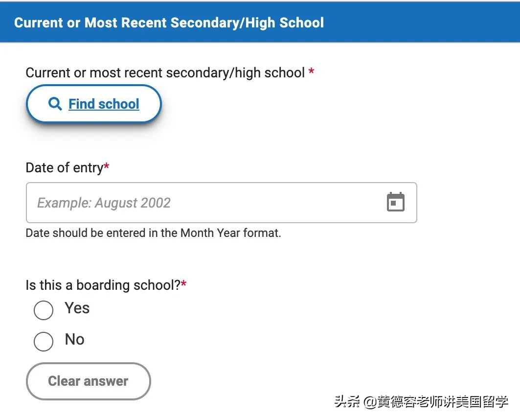The height and width of the screenshot is (420, 520).
Task: Click the Is this a boarding school label
Action: pyautogui.click(x=100, y=285)
